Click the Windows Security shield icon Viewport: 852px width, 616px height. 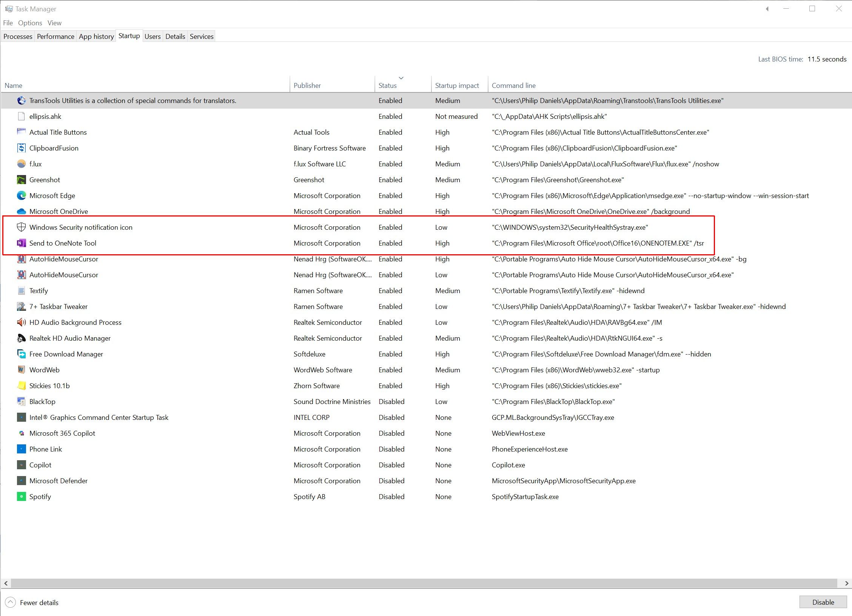pos(22,227)
